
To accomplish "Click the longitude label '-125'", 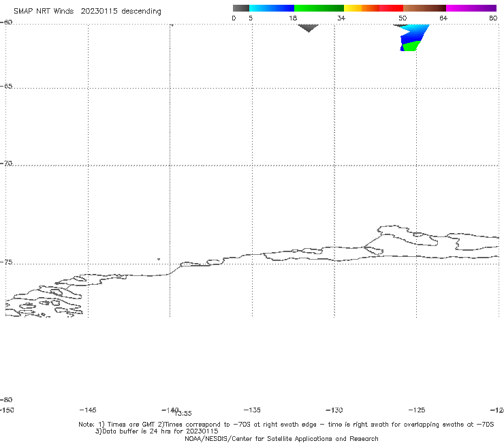I will 417,410.
